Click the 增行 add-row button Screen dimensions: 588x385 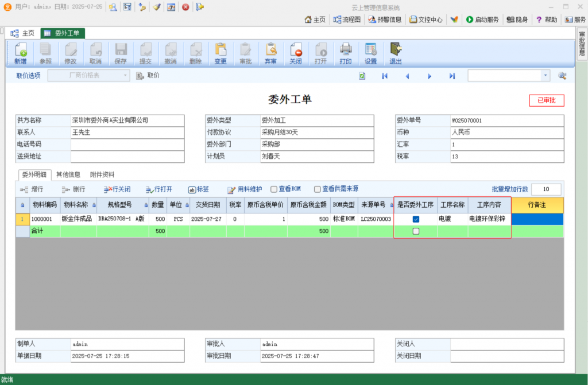tap(32, 189)
